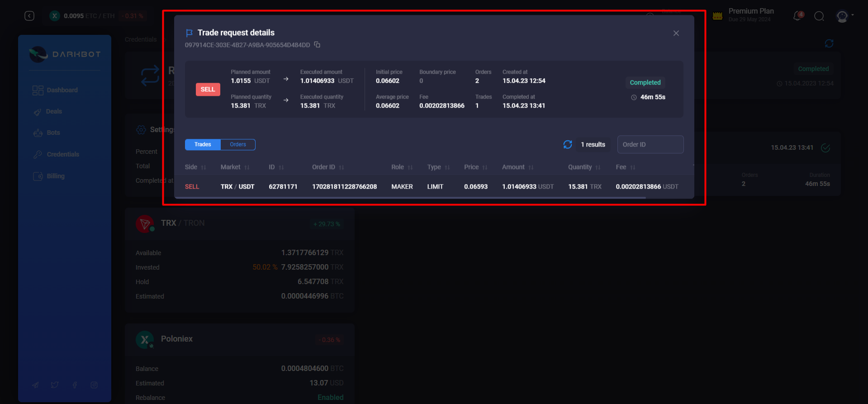Copy the trade request ID
This screenshot has width=868, height=404.
pos(317,45)
